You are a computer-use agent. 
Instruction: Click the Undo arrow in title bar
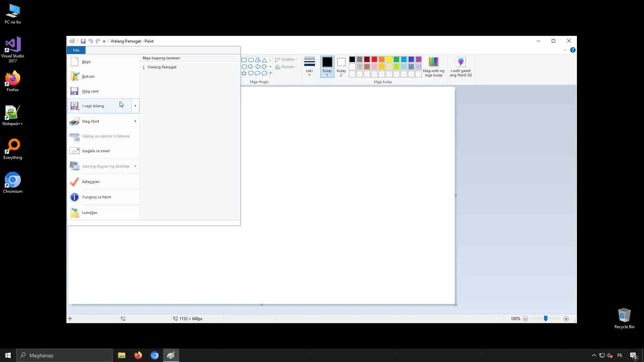90,41
